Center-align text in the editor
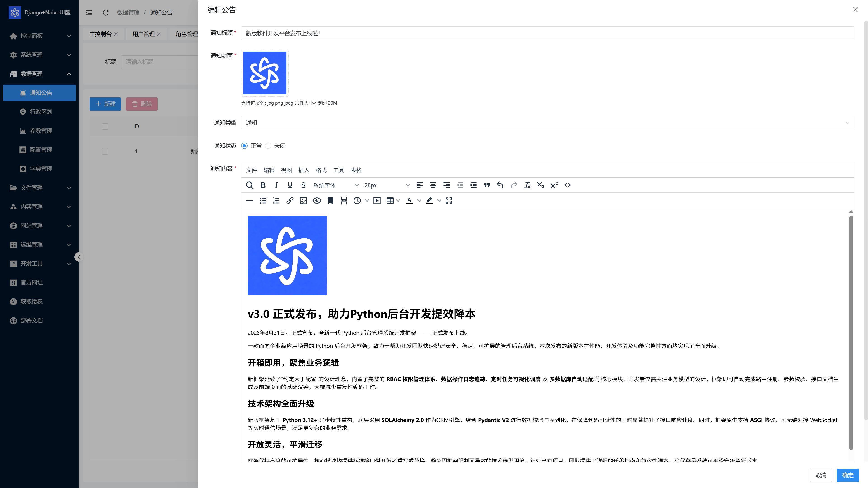This screenshot has height=488, width=868. click(x=433, y=185)
